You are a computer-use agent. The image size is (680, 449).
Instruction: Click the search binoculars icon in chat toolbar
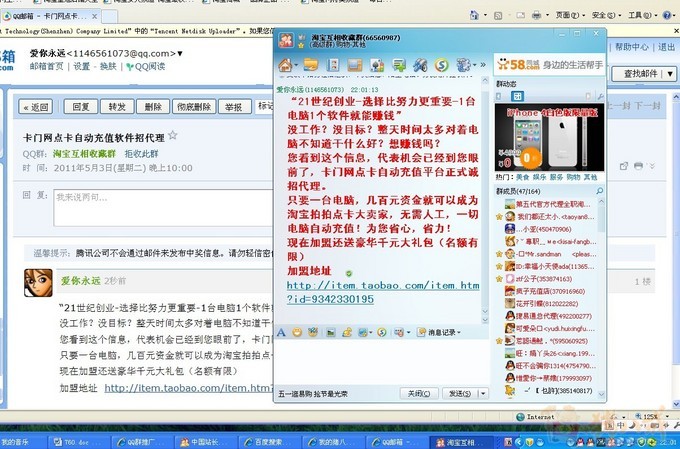tap(420, 65)
